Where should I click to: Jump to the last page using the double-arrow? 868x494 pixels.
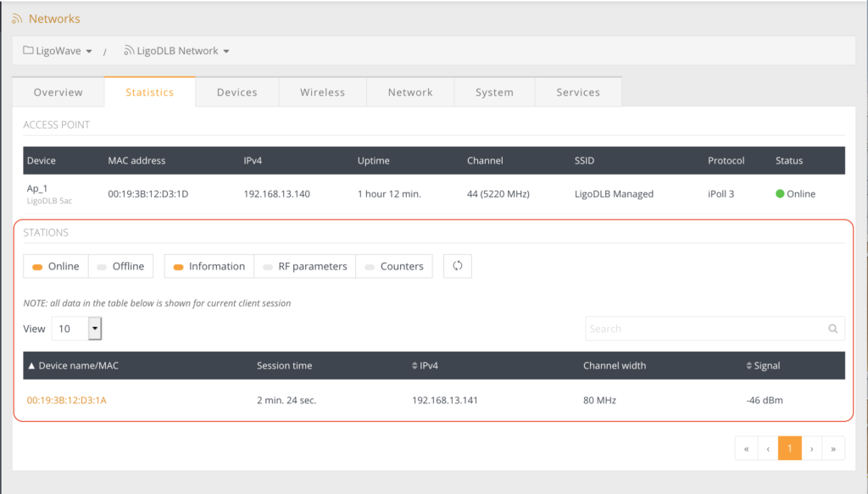pyautogui.click(x=833, y=447)
